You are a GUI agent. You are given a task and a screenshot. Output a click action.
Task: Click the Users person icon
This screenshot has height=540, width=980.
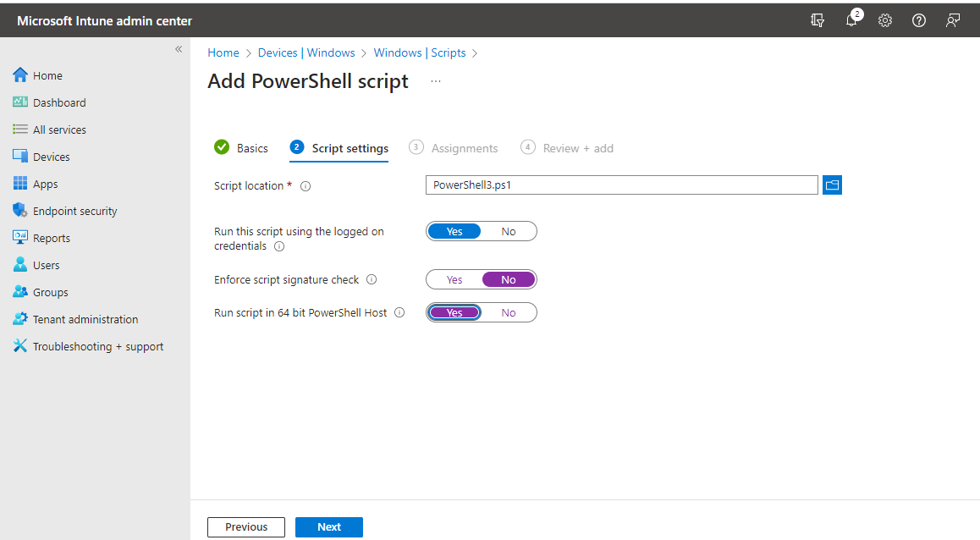[x=20, y=264]
